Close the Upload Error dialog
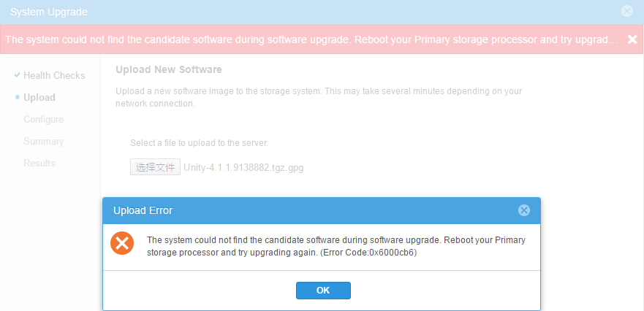644x311 pixels. 523,210
